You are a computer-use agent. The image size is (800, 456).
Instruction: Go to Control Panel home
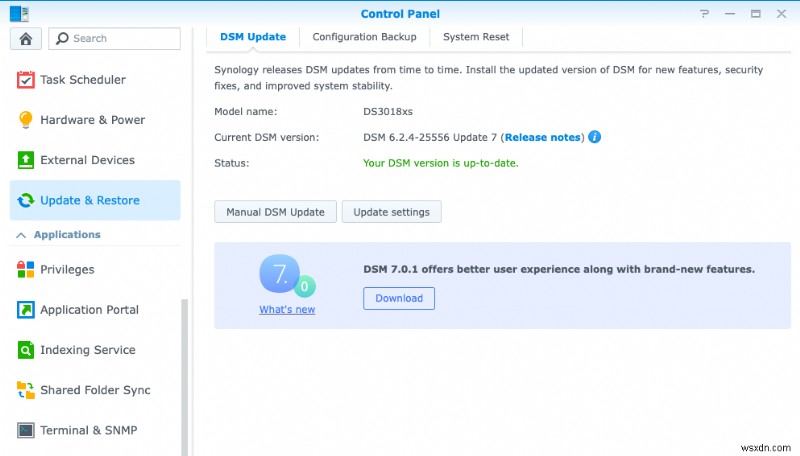26,39
